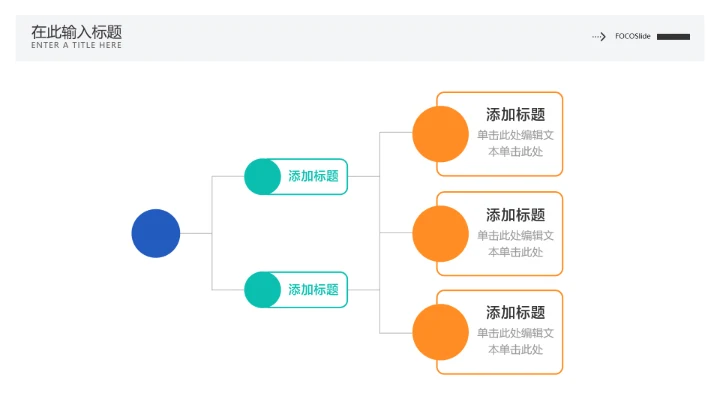Viewport: 720px width, 405px height.
Task: Click the lower teal 添加标题 label
Action: click(313, 289)
